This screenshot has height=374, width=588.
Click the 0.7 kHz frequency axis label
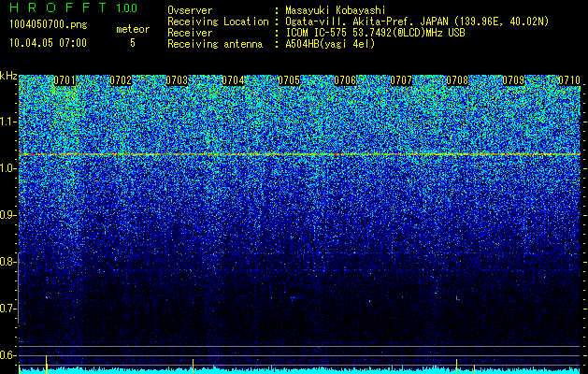(8, 309)
